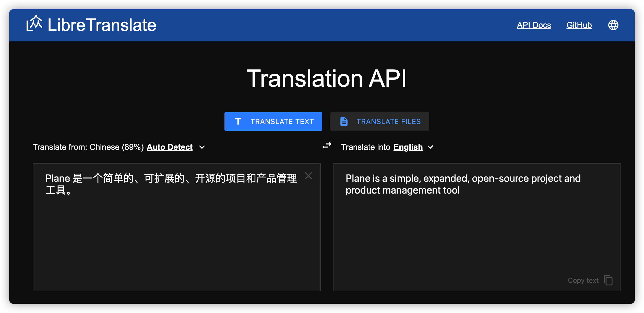This screenshot has height=313, width=644.
Task: Click the document icon in Translate Files
Action: (x=344, y=121)
